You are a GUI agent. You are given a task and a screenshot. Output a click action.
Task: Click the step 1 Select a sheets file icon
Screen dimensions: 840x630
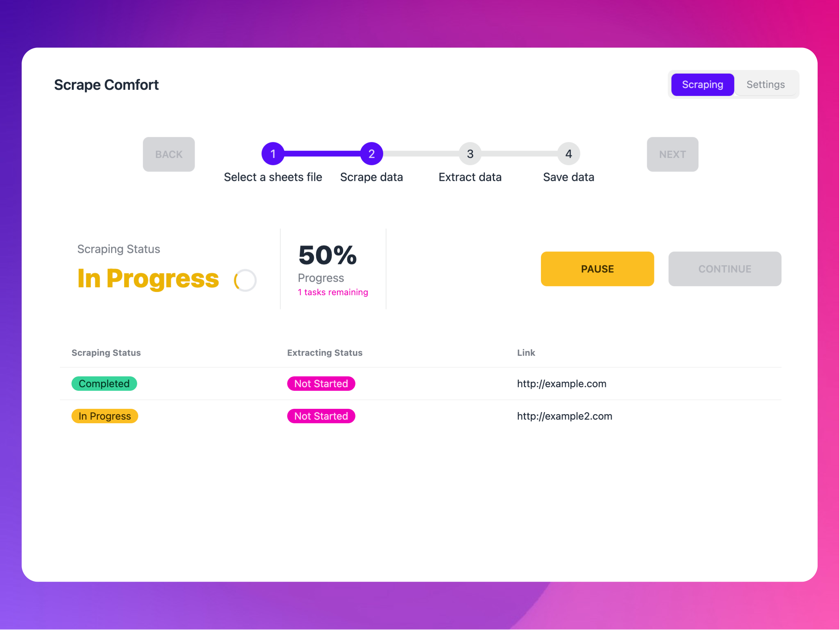coord(273,153)
